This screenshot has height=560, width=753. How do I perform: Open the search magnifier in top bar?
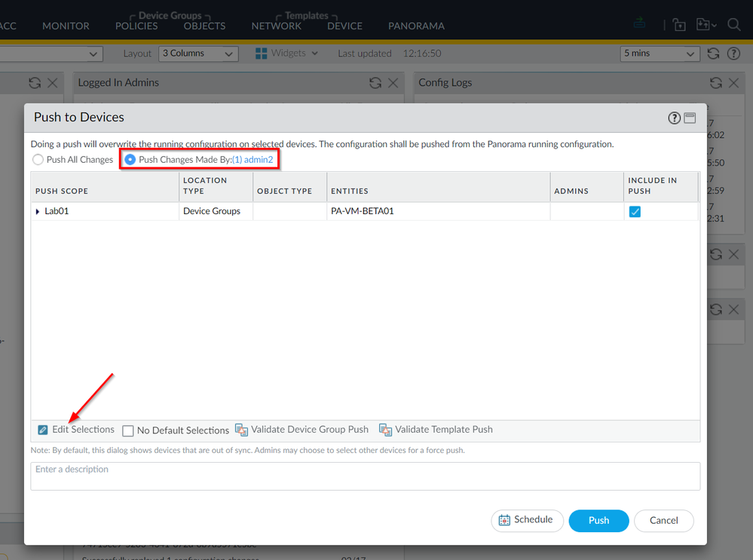[734, 24]
